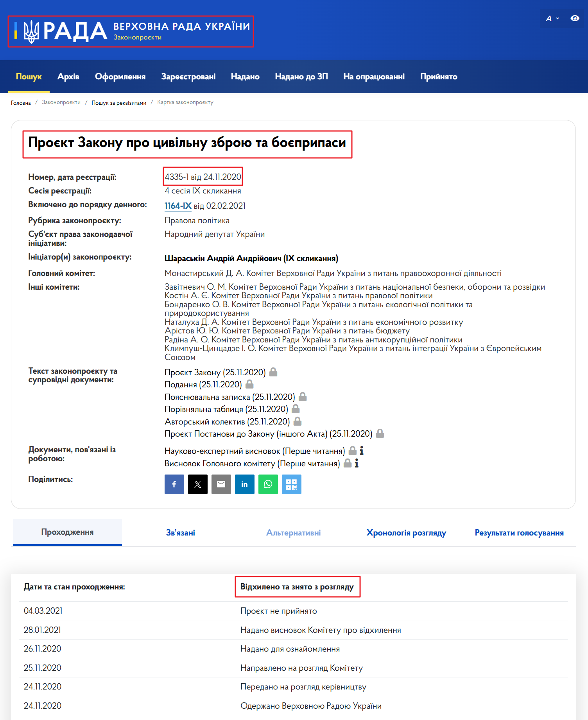Toggle the accessibility eye icon
Image resolution: width=588 pixels, height=720 pixels.
575,18
